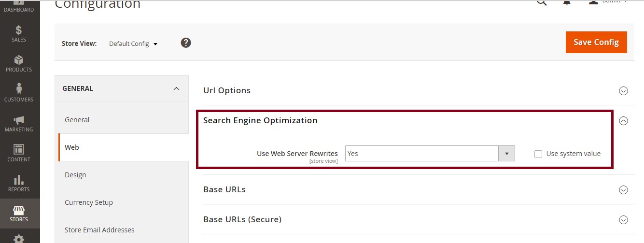Select the Design configuration tab
The image size is (644, 243).
75,175
